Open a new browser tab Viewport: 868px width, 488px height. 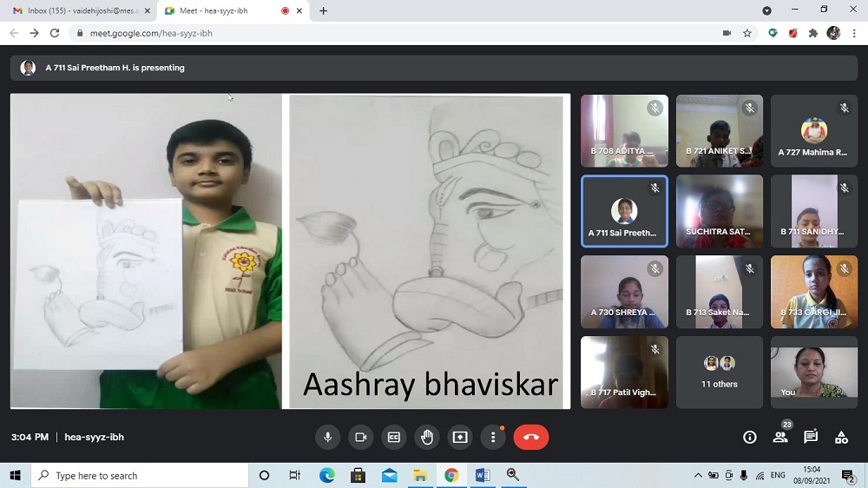324,10
